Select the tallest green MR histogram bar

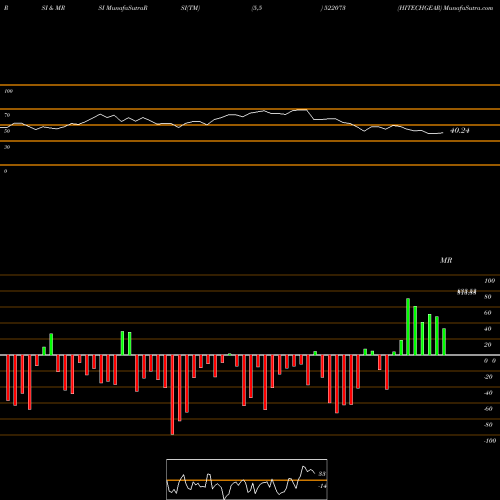click(x=408, y=327)
